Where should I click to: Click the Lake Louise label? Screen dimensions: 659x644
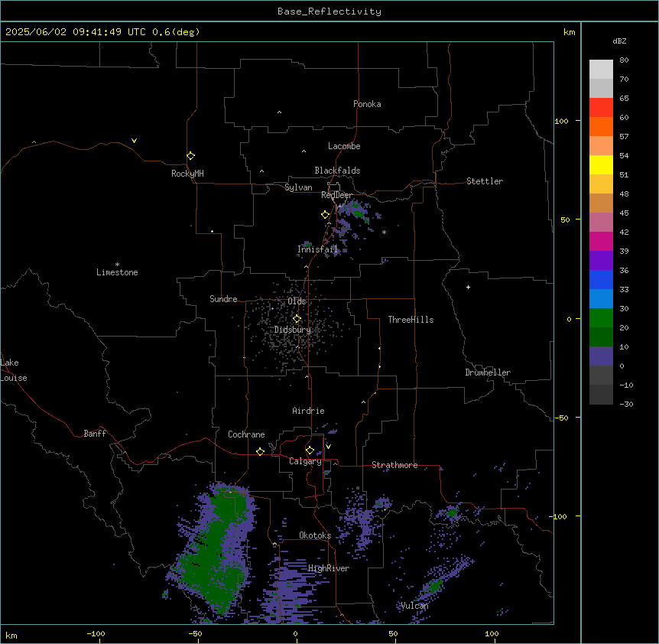[14, 370]
